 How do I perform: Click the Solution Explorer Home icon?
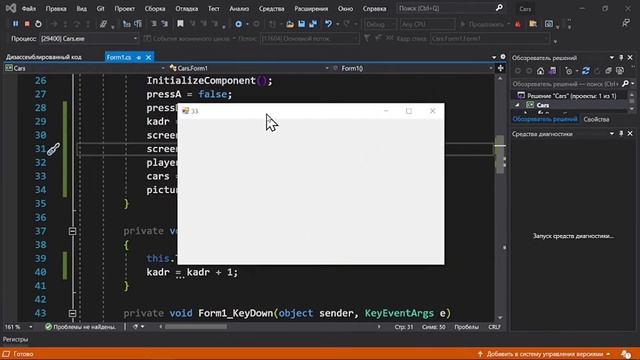[x=540, y=71]
